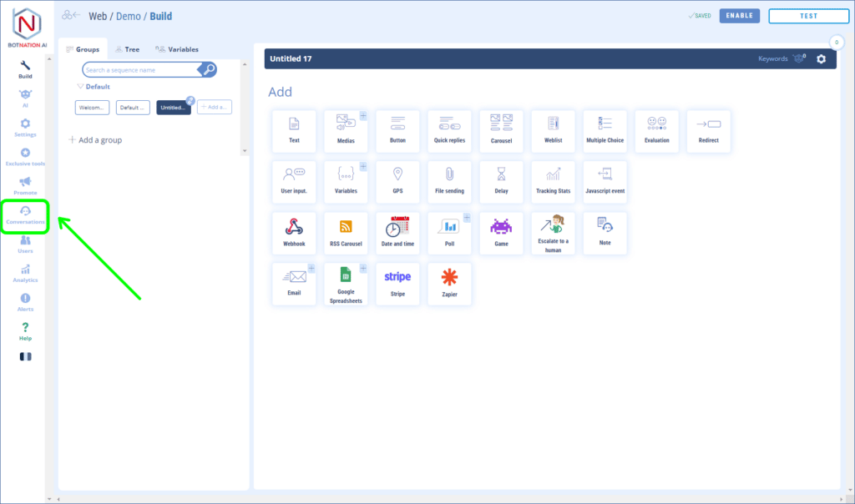The width and height of the screenshot is (855, 504).
Task: Select the Zapier integration tile
Action: point(449,284)
